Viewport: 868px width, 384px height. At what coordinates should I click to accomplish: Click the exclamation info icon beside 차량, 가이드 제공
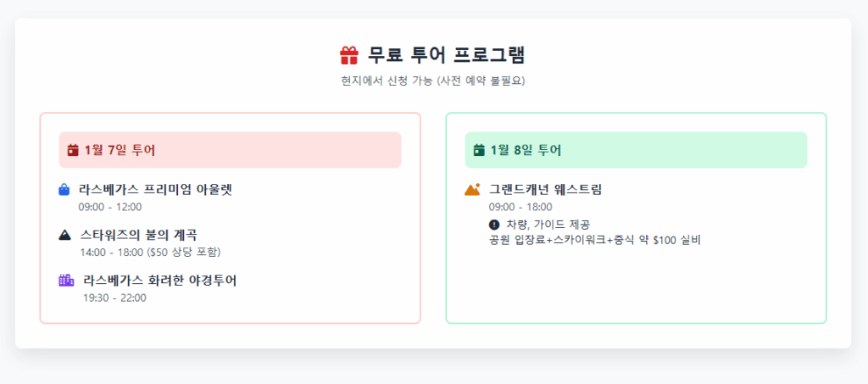coord(494,225)
